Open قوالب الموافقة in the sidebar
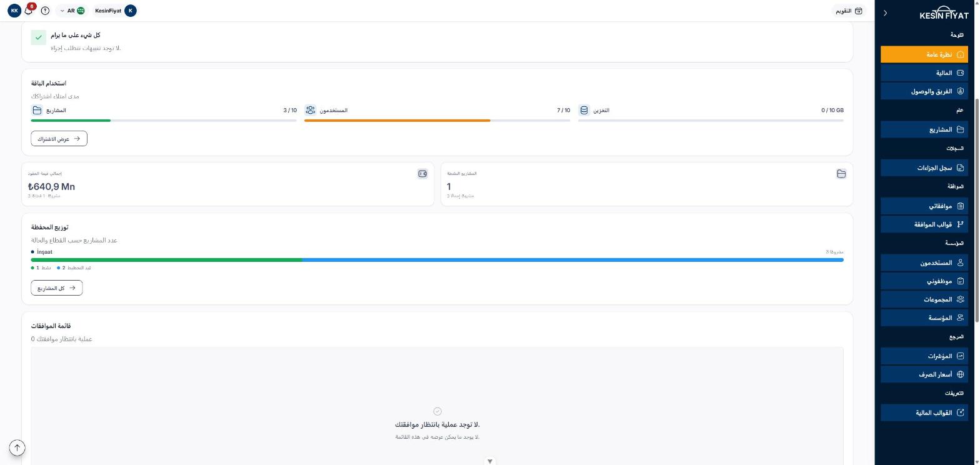 click(x=924, y=224)
